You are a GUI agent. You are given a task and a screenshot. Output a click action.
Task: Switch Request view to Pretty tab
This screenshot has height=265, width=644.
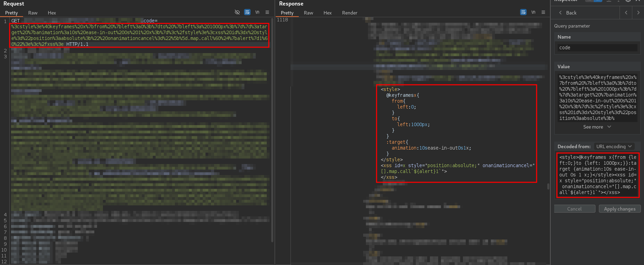coord(11,13)
